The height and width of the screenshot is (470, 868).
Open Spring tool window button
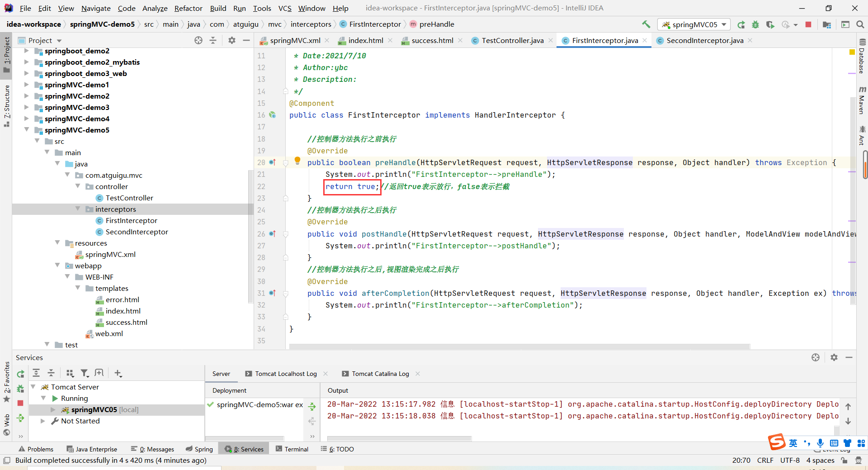click(199, 449)
